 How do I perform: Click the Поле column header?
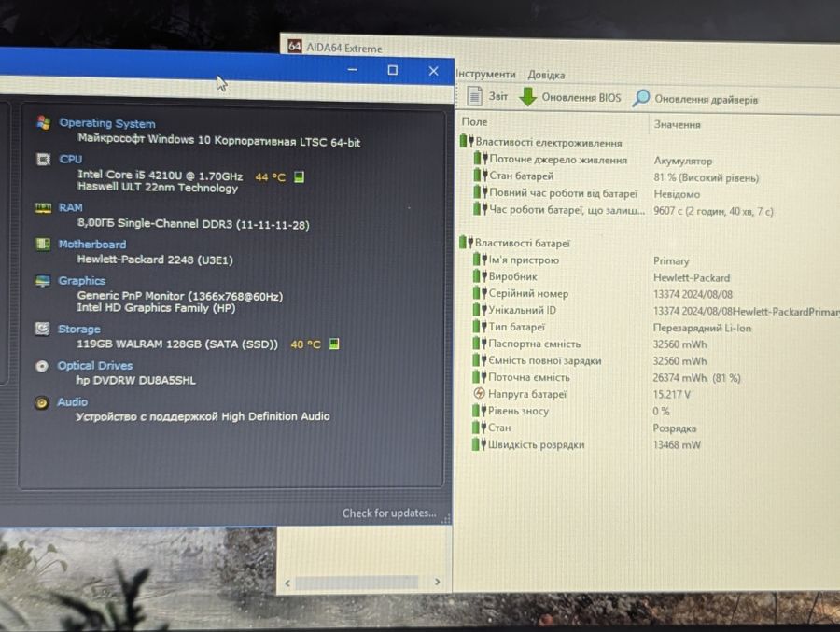pyautogui.click(x=475, y=121)
